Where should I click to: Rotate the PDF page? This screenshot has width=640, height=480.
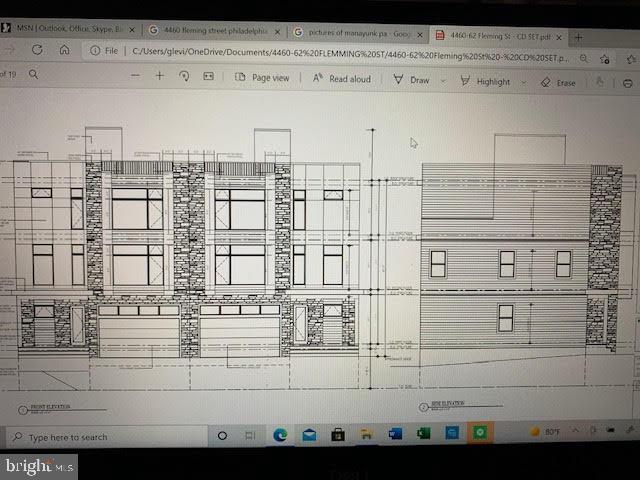point(184,76)
